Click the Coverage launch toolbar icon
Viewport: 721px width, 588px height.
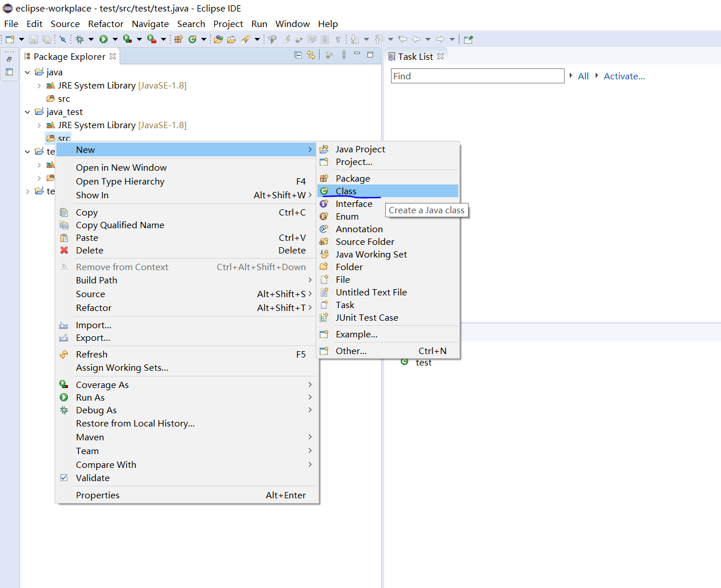coord(127,39)
